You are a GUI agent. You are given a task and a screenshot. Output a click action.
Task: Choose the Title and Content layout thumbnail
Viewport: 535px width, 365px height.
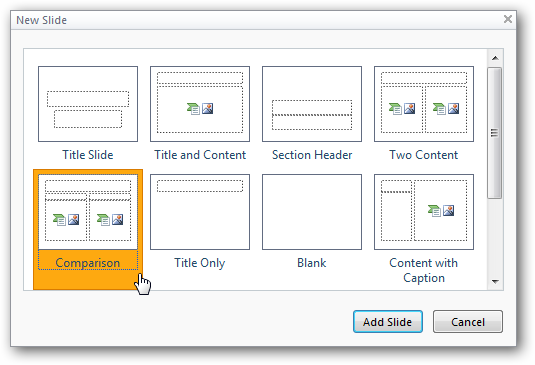(200, 104)
